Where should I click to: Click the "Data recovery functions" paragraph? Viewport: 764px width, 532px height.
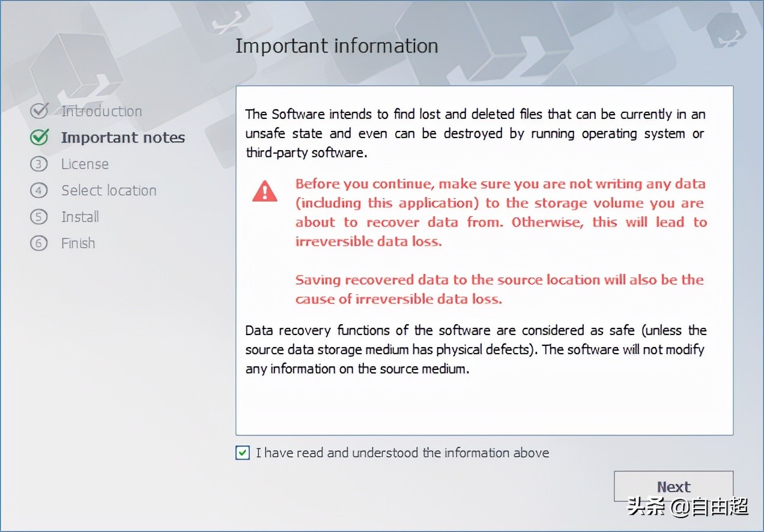click(475, 349)
